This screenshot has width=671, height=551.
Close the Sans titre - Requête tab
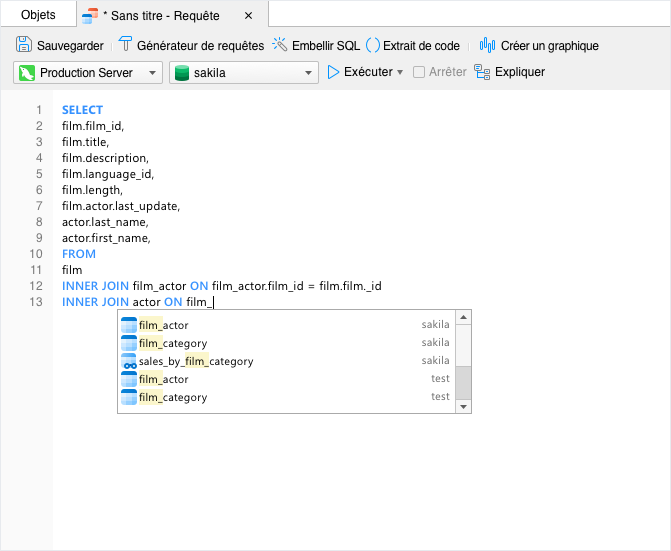[248, 16]
